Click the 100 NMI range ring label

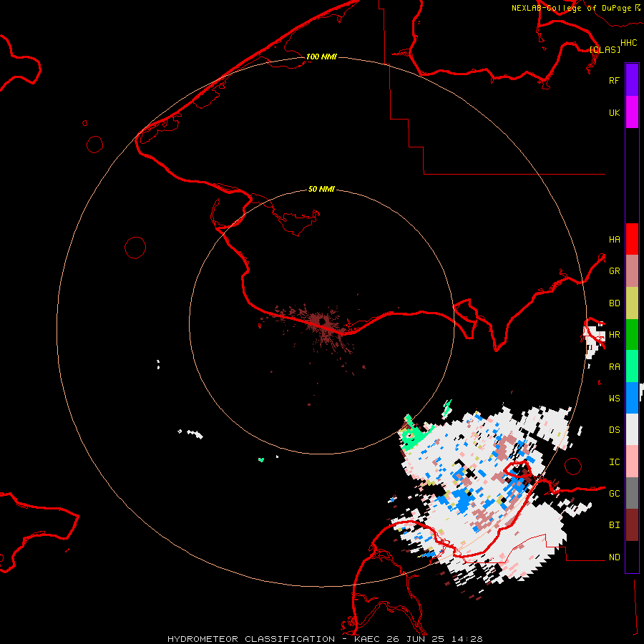[321, 57]
